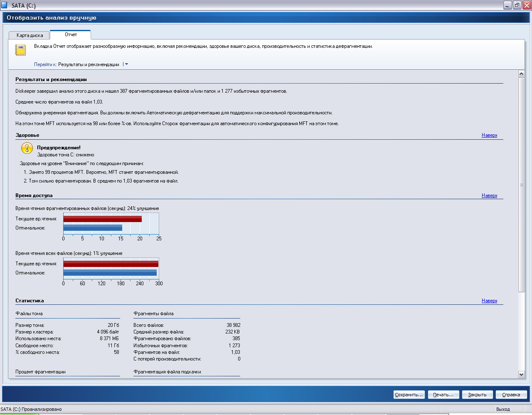Click the red bar for fragmented files read time

(102, 219)
